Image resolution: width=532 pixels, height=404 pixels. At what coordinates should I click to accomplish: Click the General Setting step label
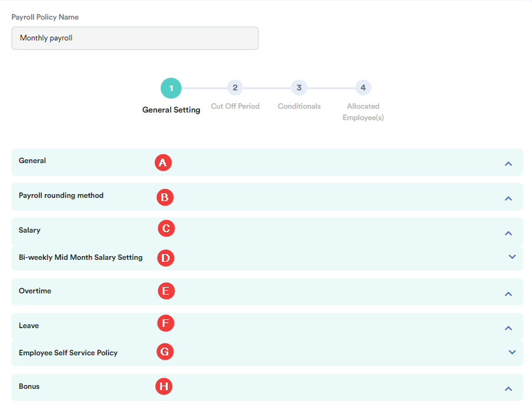click(171, 110)
